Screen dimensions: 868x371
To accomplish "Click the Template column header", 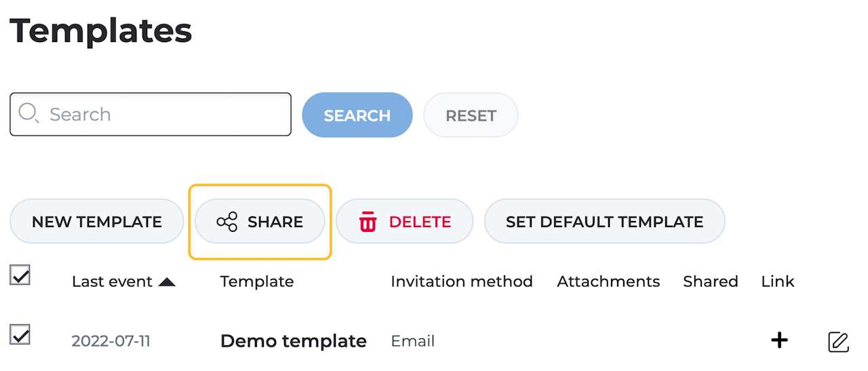I will pyautogui.click(x=257, y=281).
